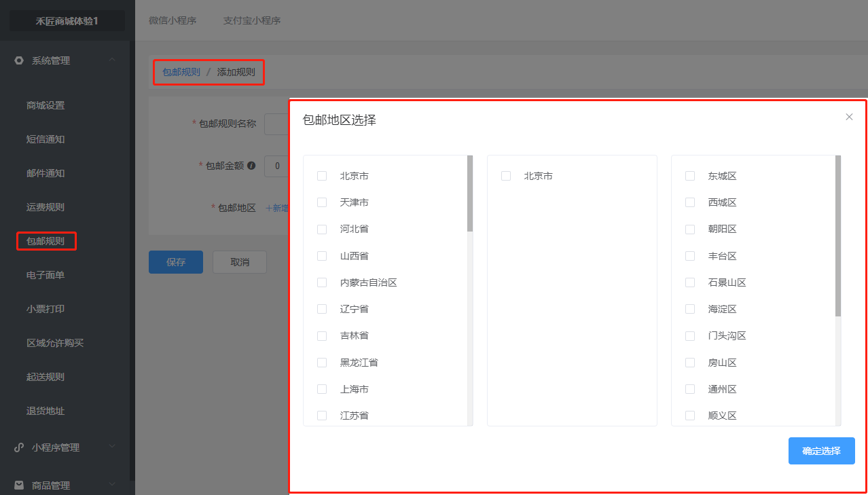Click the 包邮规则名称 input field
Image resolution: width=868 pixels, height=495 pixels.
[x=277, y=124]
